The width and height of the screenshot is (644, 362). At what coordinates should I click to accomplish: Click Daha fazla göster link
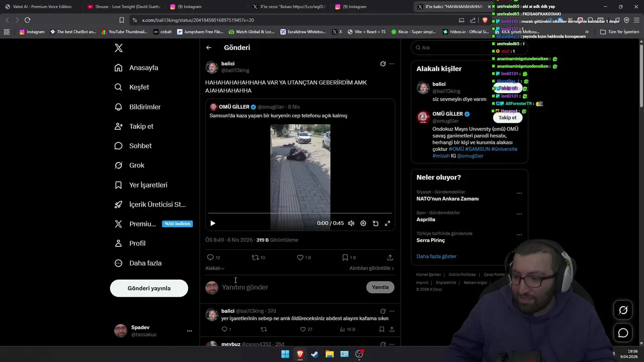pos(436,256)
